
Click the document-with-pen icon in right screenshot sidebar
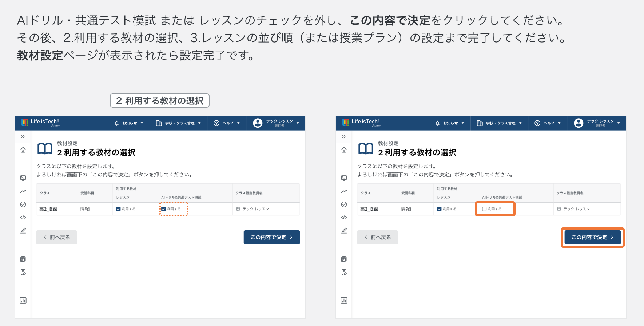(344, 272)
